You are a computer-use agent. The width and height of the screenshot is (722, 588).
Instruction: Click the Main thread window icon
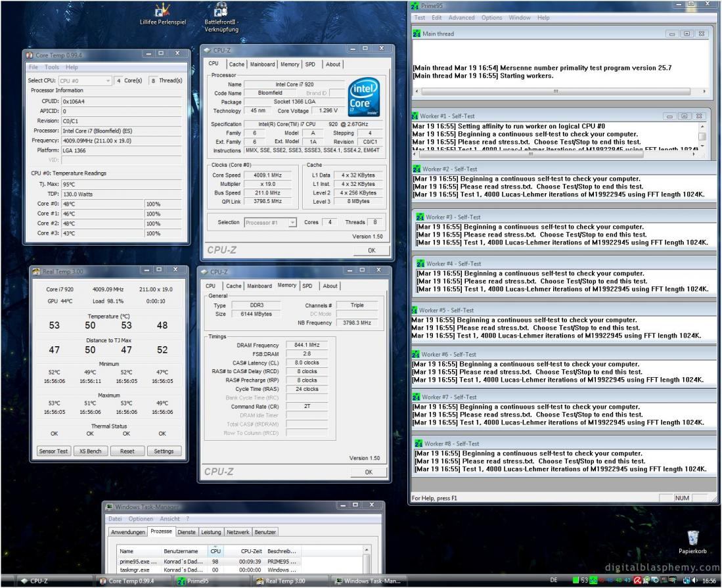click(x=417, y=34)
